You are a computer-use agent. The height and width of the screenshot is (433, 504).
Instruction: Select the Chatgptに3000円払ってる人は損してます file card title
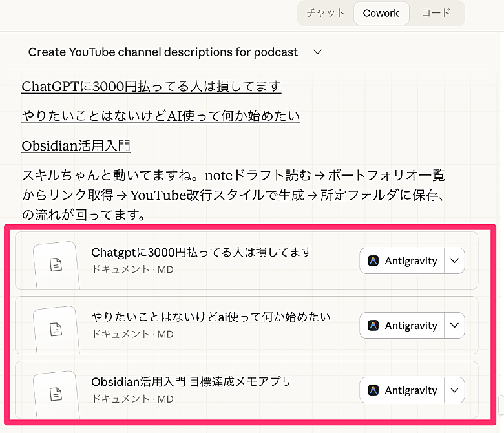pyautogui.click(x=202, y=252)
